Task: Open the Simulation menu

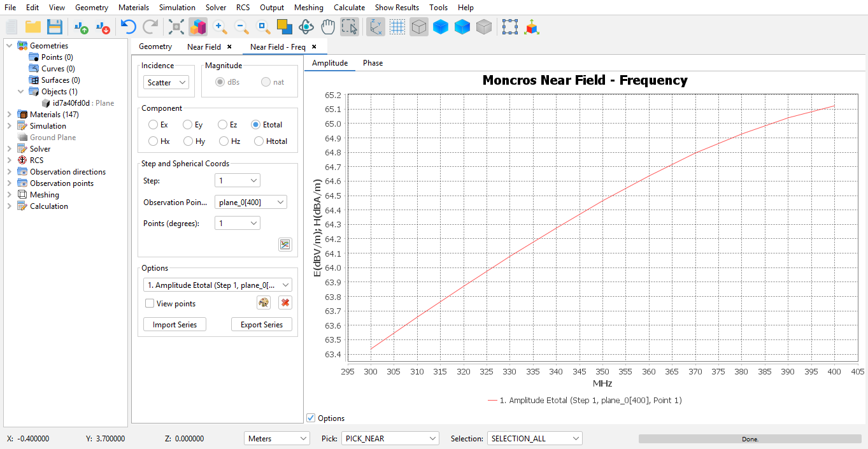Action: click(x=177, y=8)
